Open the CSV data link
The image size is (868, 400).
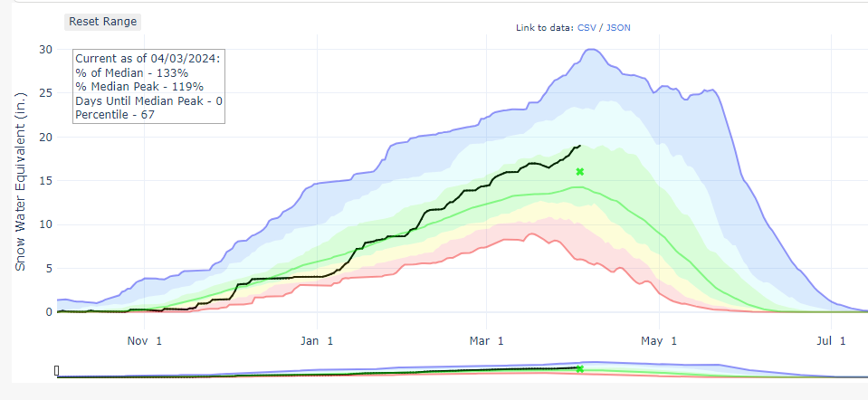pos(587,27)
